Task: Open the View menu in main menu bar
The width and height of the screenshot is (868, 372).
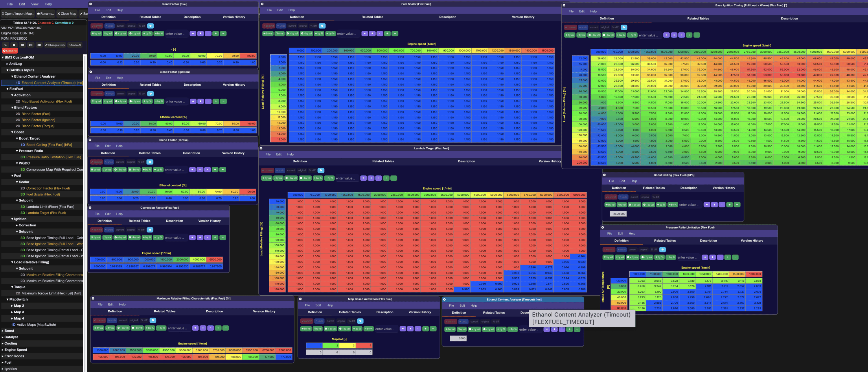Action: click(x=35, y=4)
